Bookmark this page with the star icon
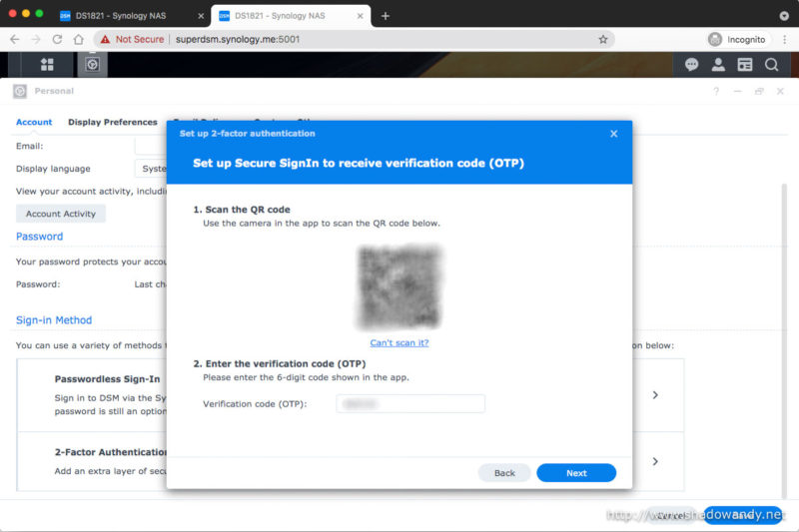 [603, 39]
